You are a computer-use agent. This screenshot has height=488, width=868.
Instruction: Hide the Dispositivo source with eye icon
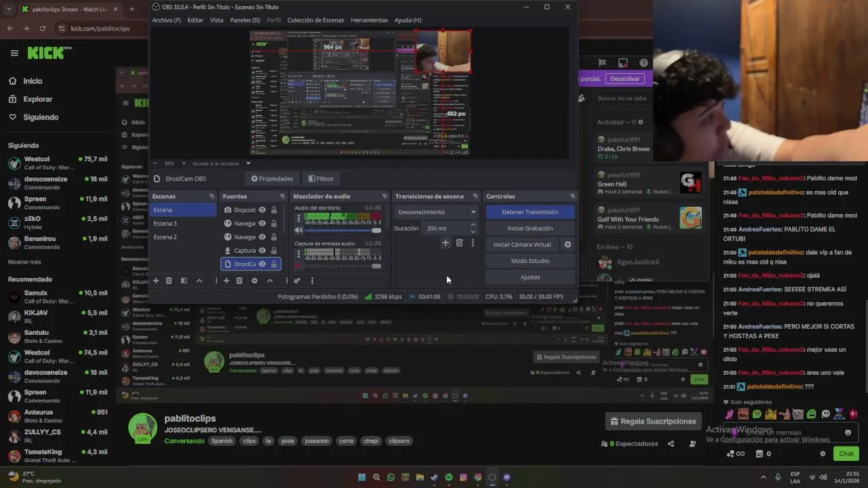(262, 210)
